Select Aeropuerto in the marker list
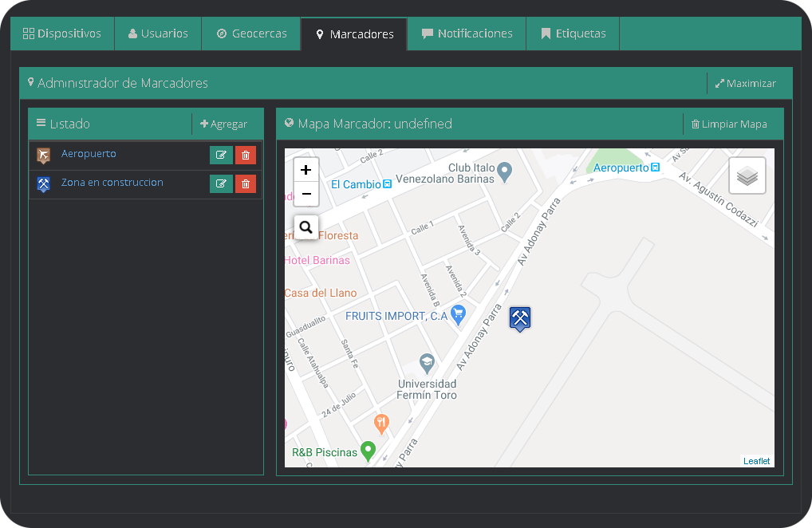 (89, 154)
